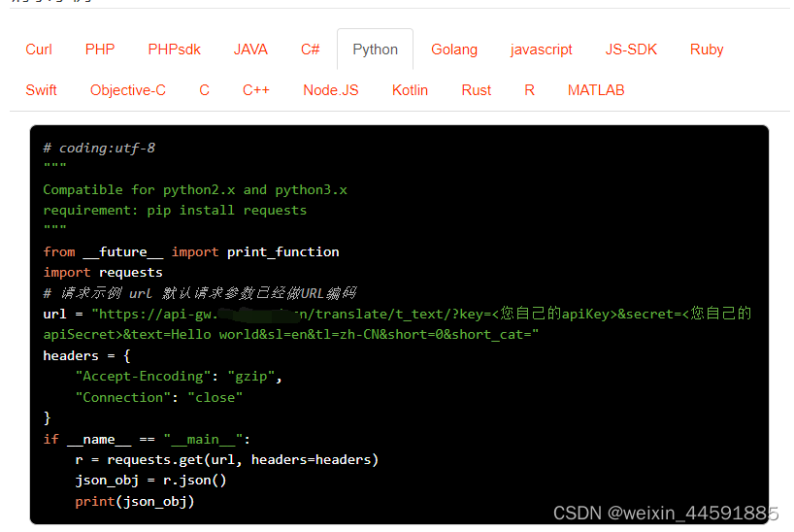Switch to the C++ tab
794x532 pixels.
coord(256,90)
